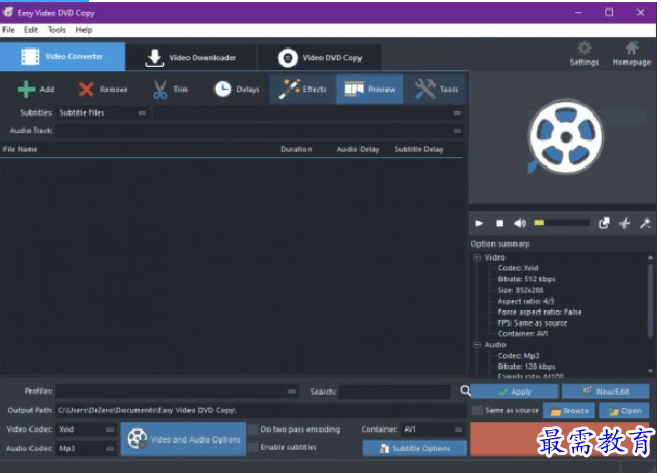The width and height of the screenshot is (661, 473).
Task: Play the preview video
Action: (x=479, y=223)
